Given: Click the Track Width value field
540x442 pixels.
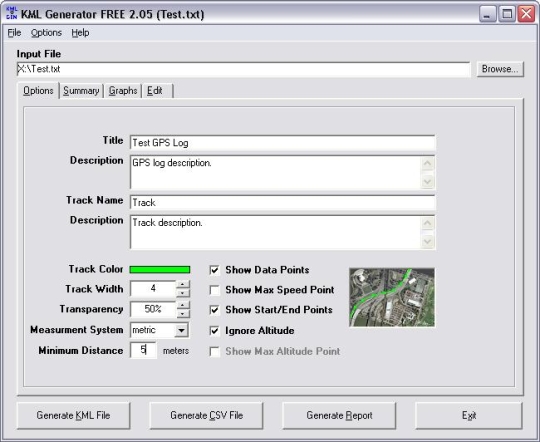Looking at the screenshot, I should (153, 289).
